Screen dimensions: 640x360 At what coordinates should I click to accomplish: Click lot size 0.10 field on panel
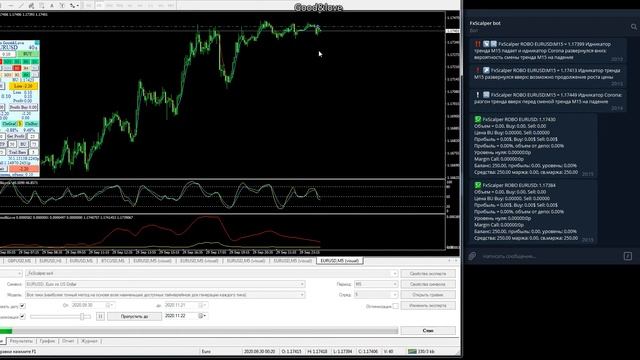pyautogui.click(x=7, y=54)
